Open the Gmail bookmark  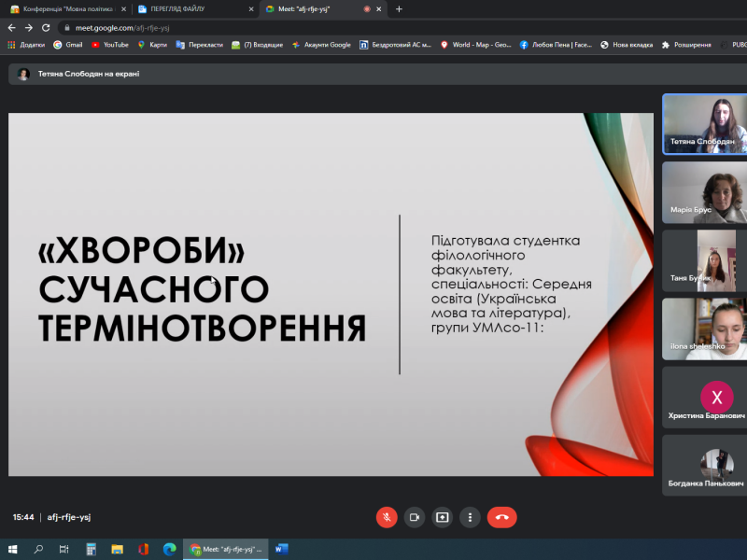(67, 44)
